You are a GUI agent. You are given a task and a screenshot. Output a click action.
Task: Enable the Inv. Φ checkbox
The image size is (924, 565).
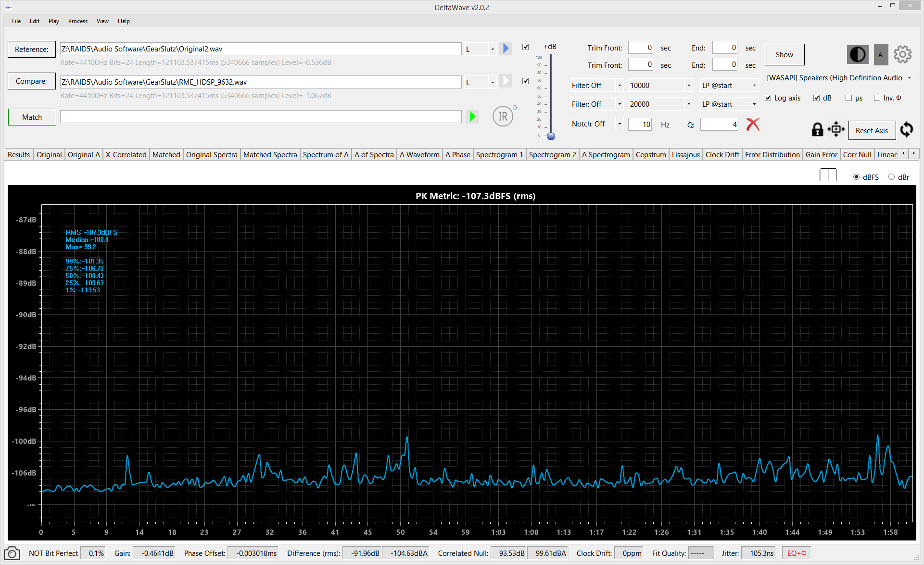pos(877,98)
